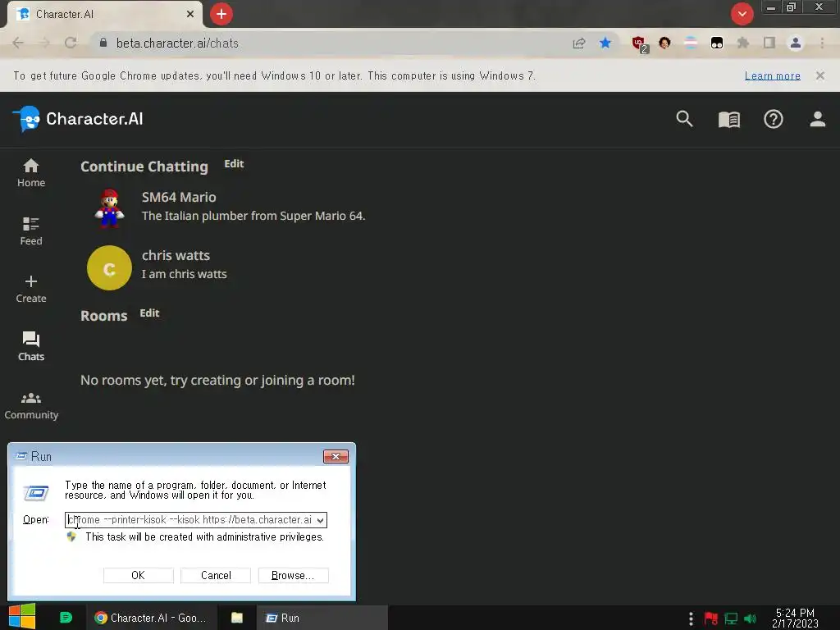Open the black Tampermonkey extension icon
840x630 pixels.
coord(717,43)
